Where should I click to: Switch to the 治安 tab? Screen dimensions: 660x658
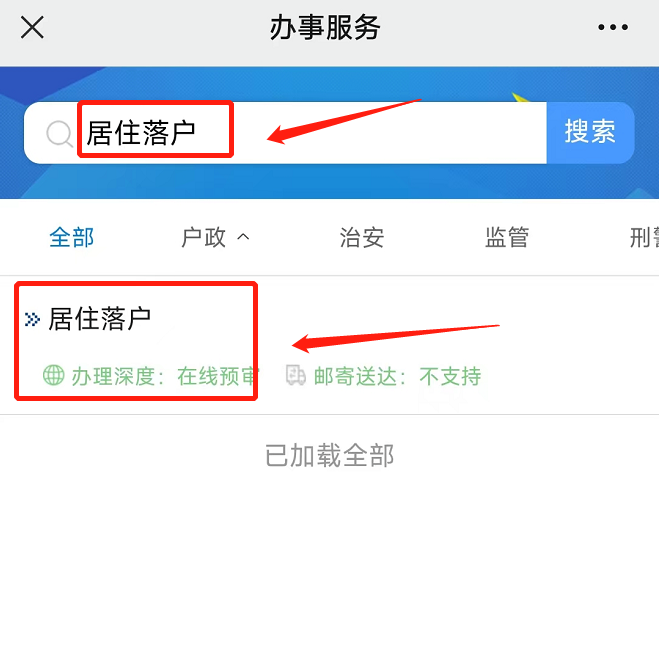point(362,237)
